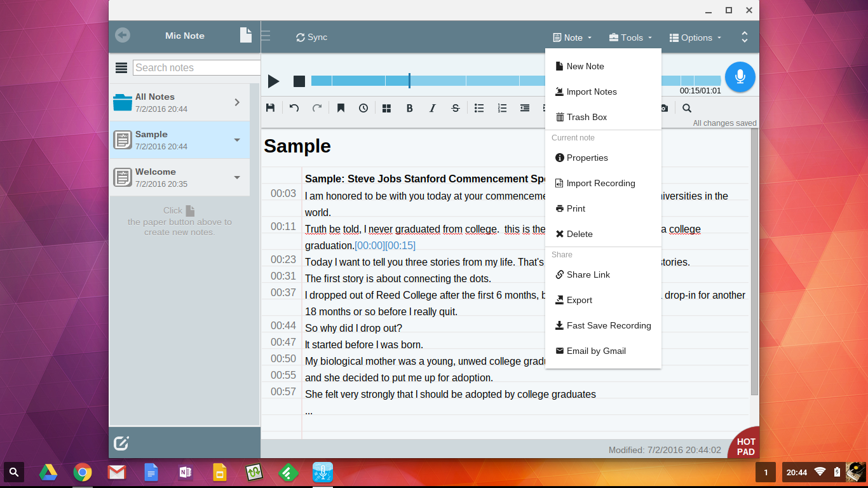Click the grid layout toolbar icon
868x488 pixels.
coord(386,108)
